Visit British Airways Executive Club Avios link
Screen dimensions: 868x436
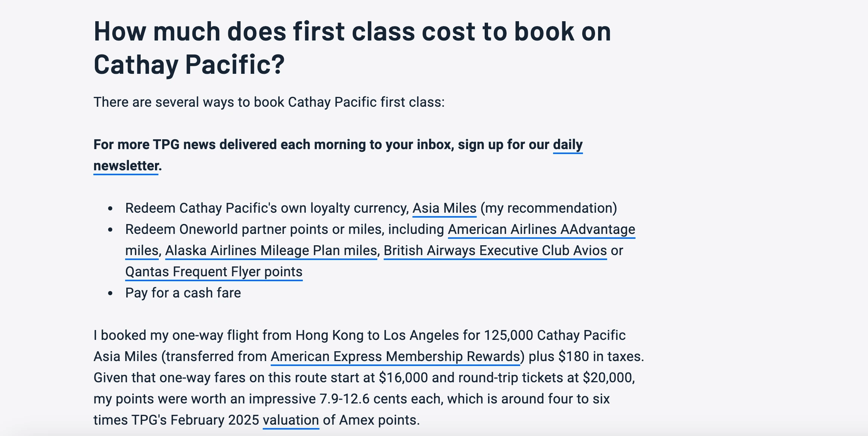[x=495, y=251]
